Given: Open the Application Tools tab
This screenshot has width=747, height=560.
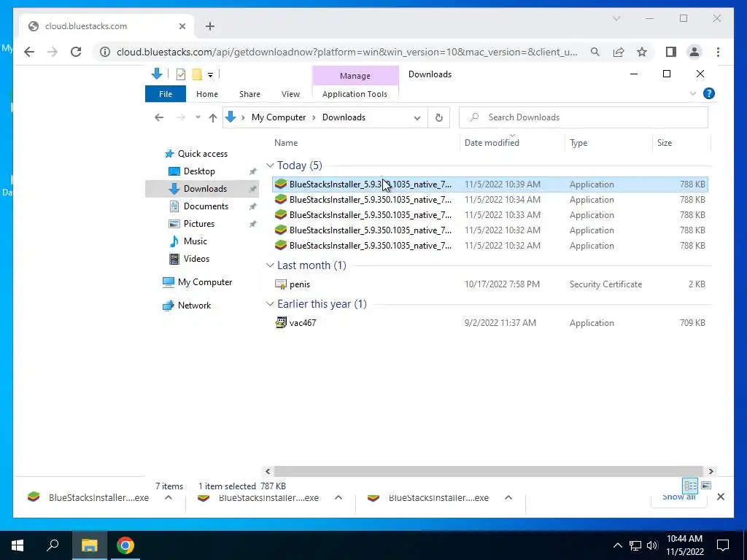Looking at the screenshot, I should click(x=355, y=94).
